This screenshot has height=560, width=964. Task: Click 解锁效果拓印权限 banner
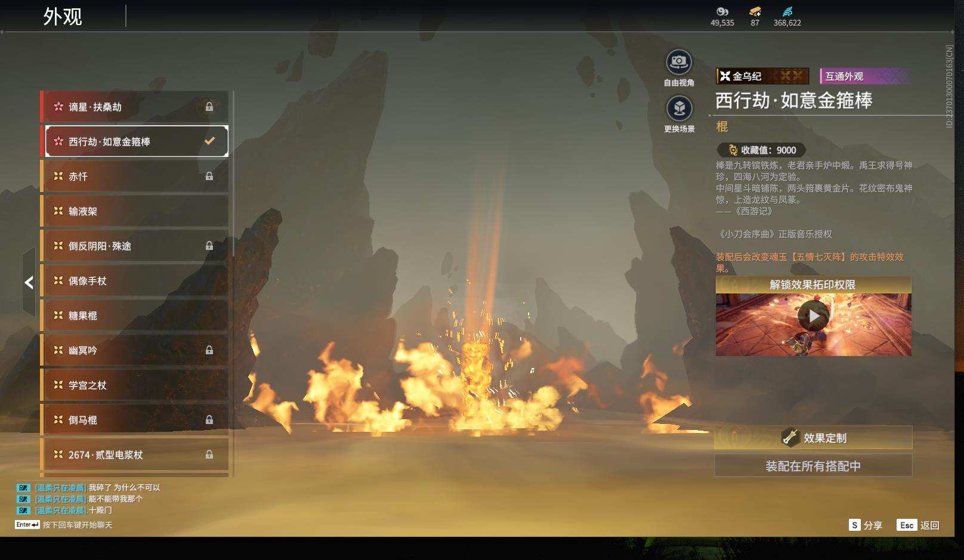[x=813, y=285]
